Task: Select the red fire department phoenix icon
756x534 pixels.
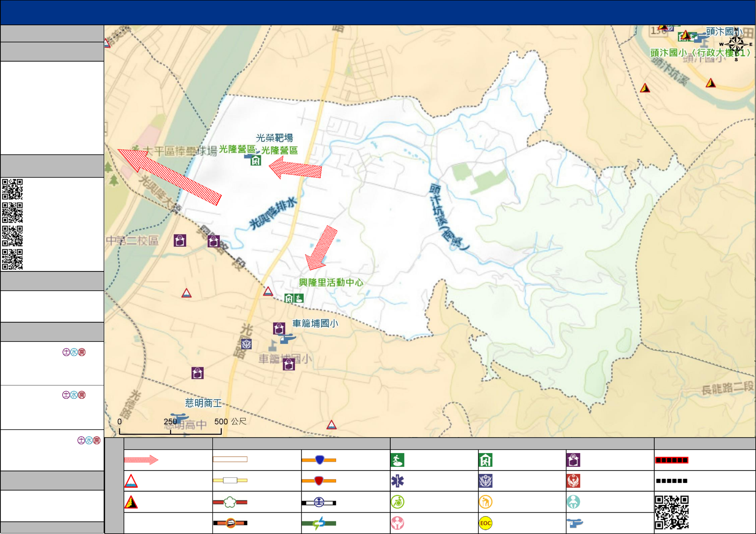Action: (x=573, y=481)
